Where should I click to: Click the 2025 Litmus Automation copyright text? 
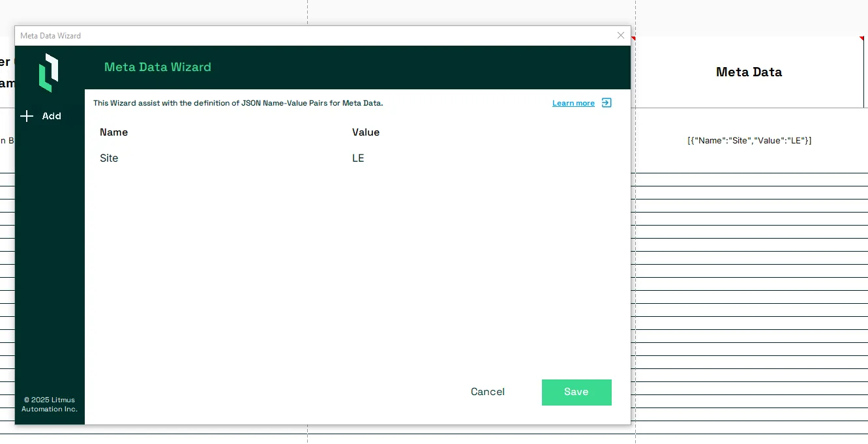point(50,404)
